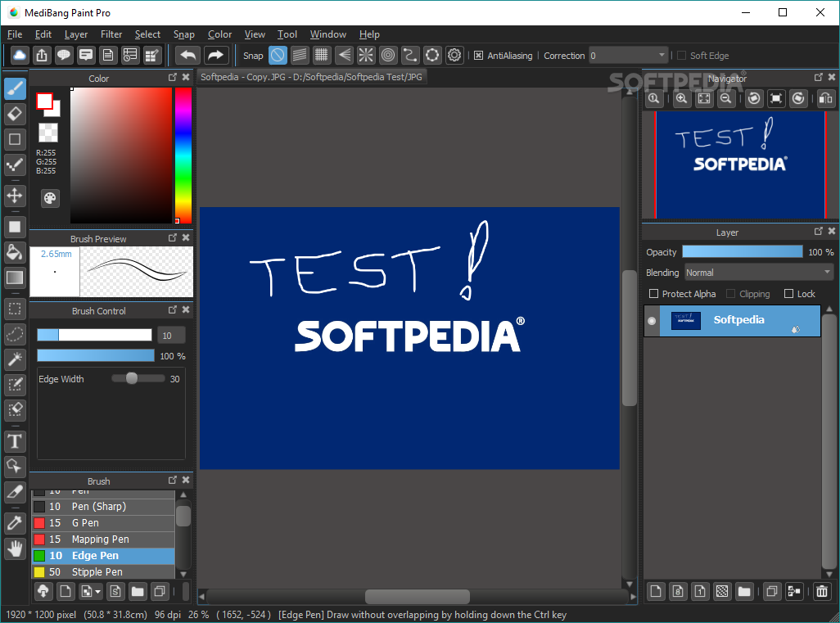840x623 pixels.
Task: Enable the layer Lock checkbox
Action: pos(788,294)
